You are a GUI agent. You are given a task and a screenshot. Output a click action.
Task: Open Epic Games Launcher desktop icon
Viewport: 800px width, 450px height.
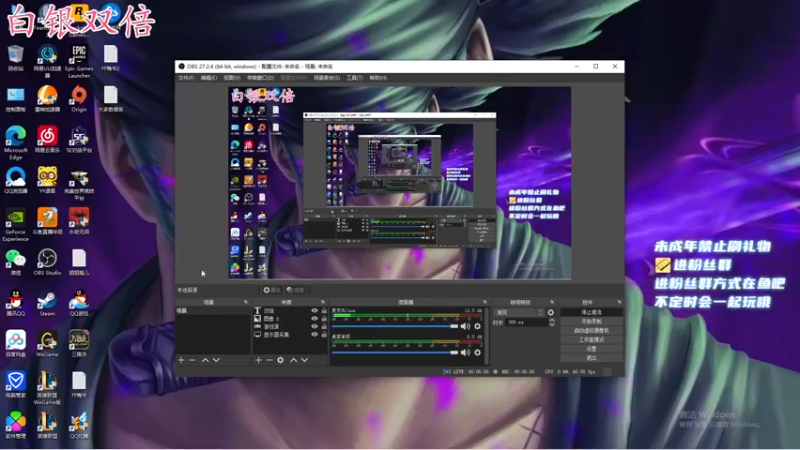pyautogui.click(x=79, y=61)
